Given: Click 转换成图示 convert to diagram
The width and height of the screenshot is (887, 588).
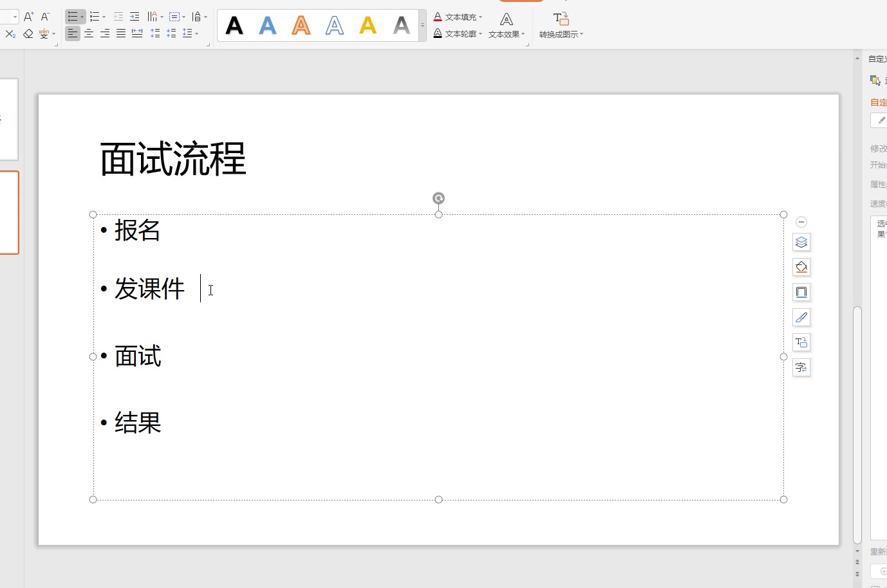Looking at the screenshot, I should (x=561, y=26).
